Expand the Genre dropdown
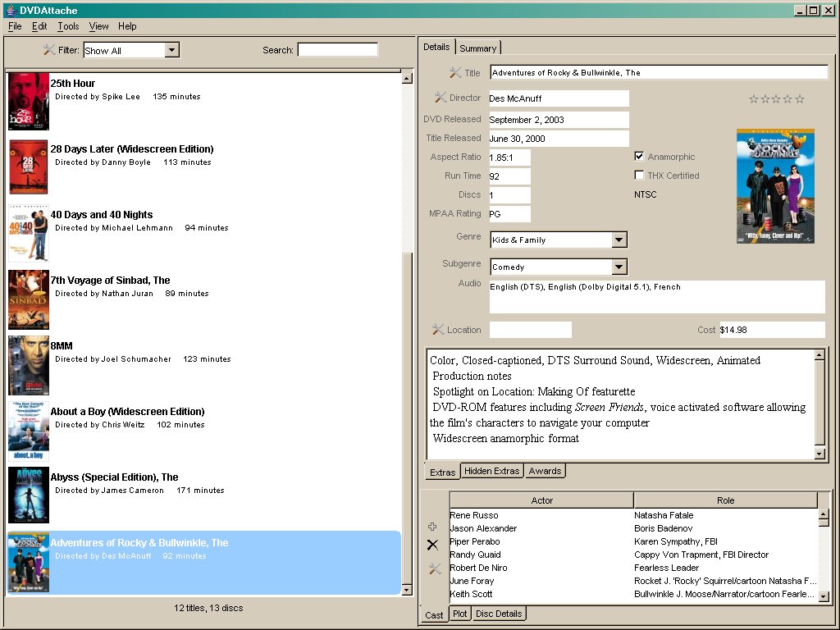Screen dimensions: 840x630 coord(619,240)
